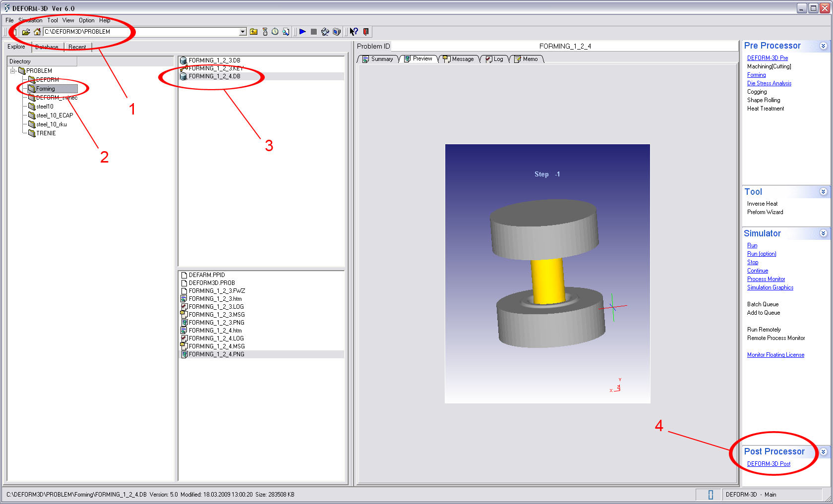Click the Run (option) link
833x504 pixels.
[x=762, y=254]
